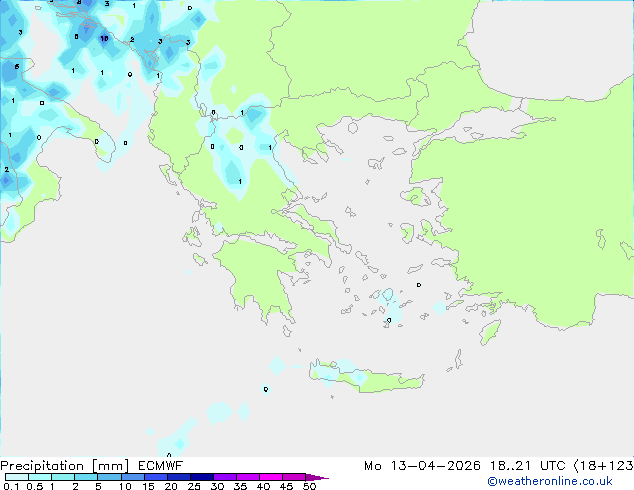Click the Peloponnese peninsula on the map

tap(259, 277)
